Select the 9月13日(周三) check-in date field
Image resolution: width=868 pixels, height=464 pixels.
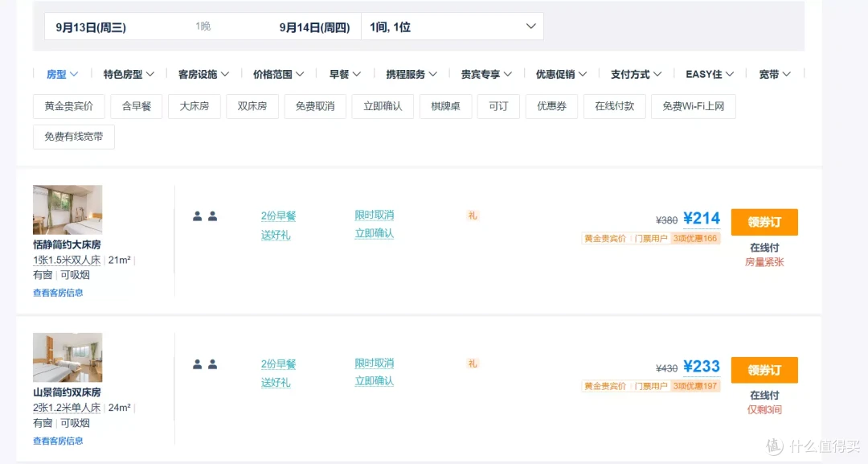[91, 27]
